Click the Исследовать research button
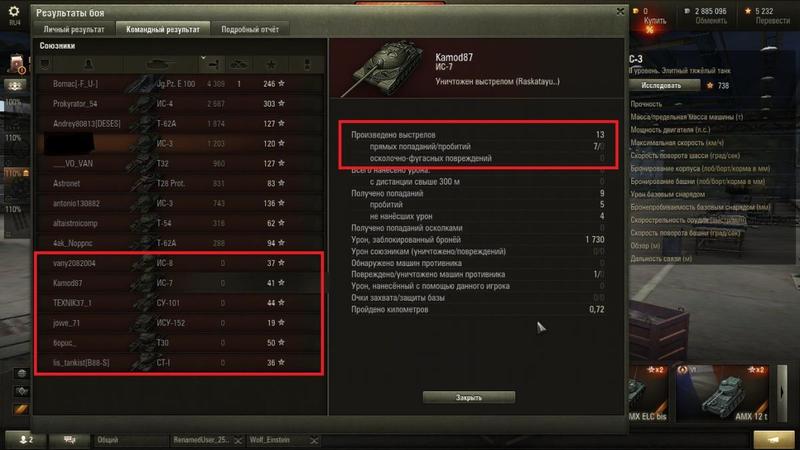 [x=661, y=86]
